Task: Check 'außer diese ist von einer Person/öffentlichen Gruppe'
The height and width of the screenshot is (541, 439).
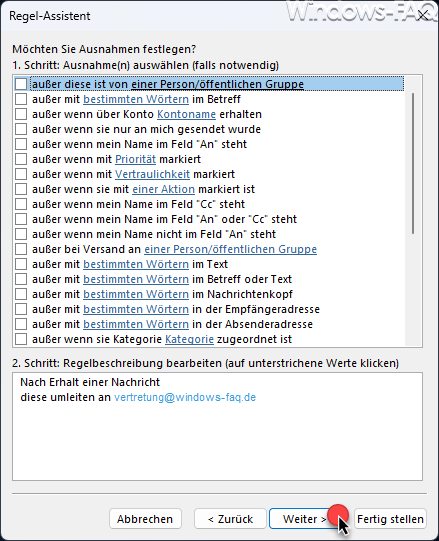Action: point(21,84)
